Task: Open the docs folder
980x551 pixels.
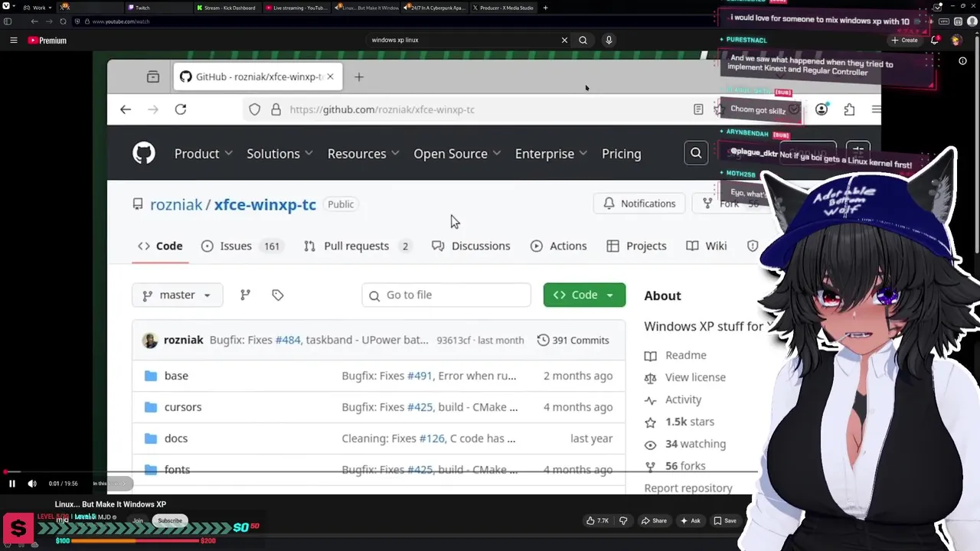Action: pyautogui.click(x=176, y=439)
